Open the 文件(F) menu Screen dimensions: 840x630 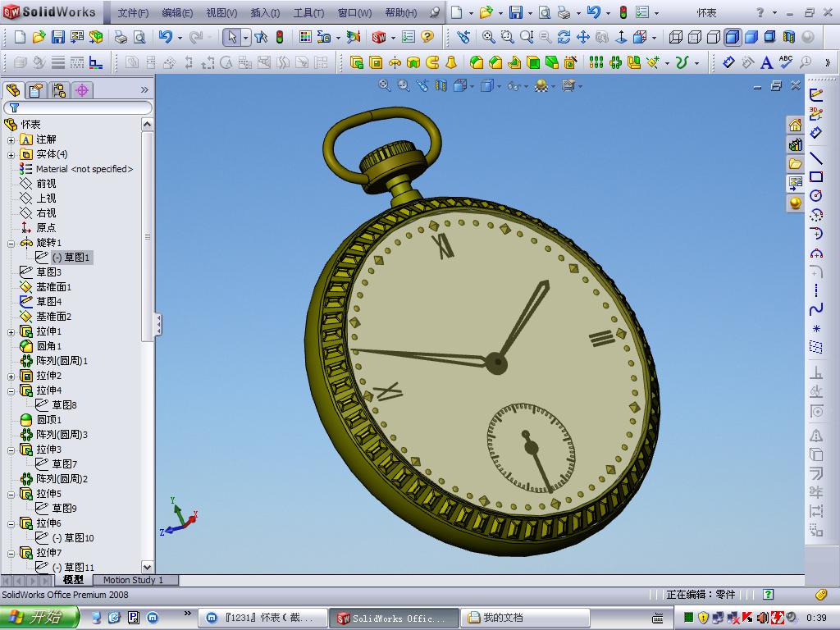pos(133,13)
